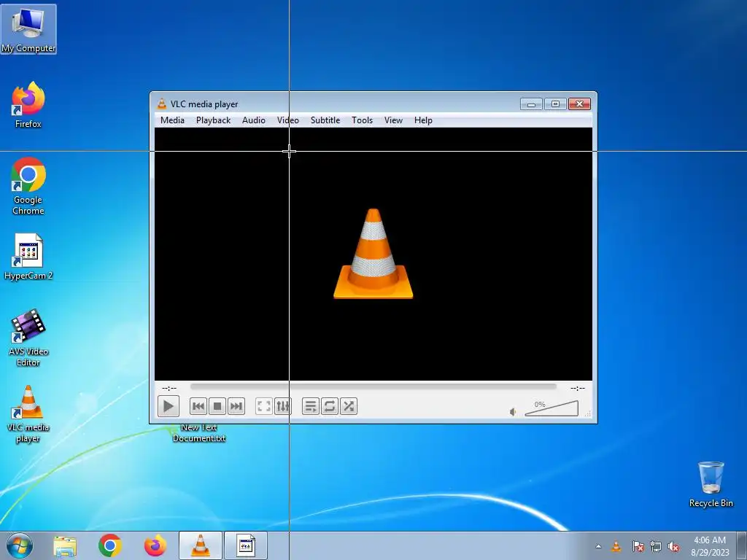The height and width of the screenshot is (560, 747).
Task: Launch Firefox from the taskbar
Action: click(155, 545)
